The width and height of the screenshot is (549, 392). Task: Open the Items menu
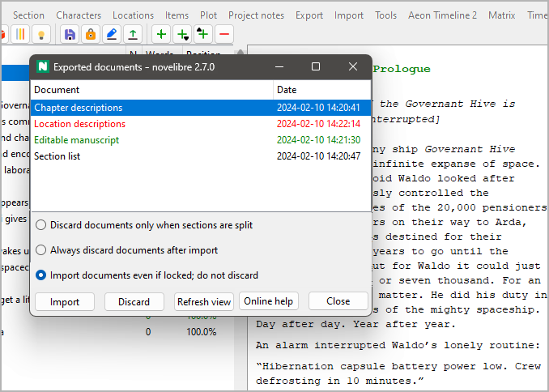pyautogui.click(x=177, y=15)
